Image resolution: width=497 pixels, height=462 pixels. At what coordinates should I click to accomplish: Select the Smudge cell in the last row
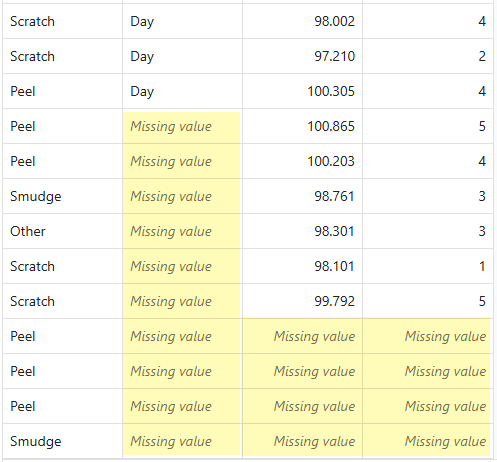63,441
